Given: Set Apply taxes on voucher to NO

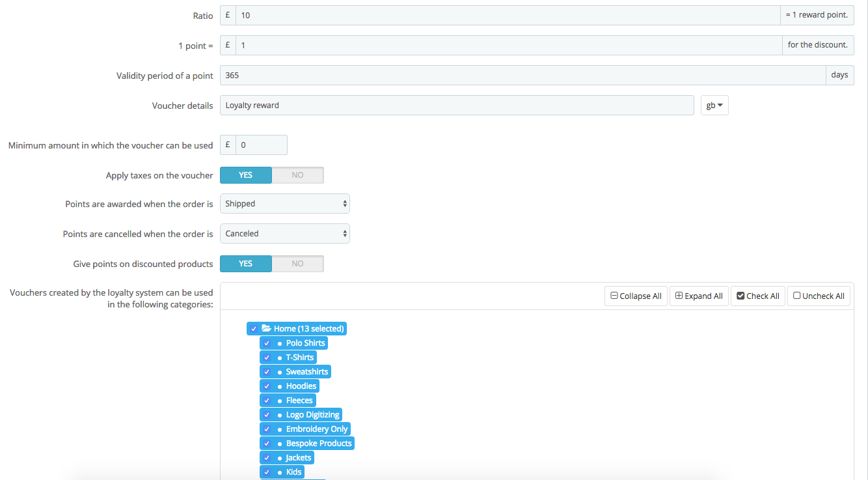Looking at the screenshot, I should (297, 175).
